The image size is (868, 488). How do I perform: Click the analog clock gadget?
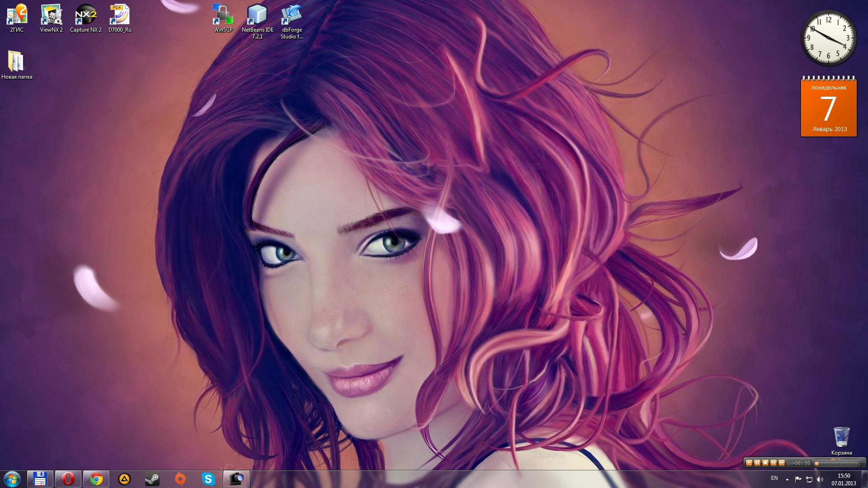pos(829,38)
